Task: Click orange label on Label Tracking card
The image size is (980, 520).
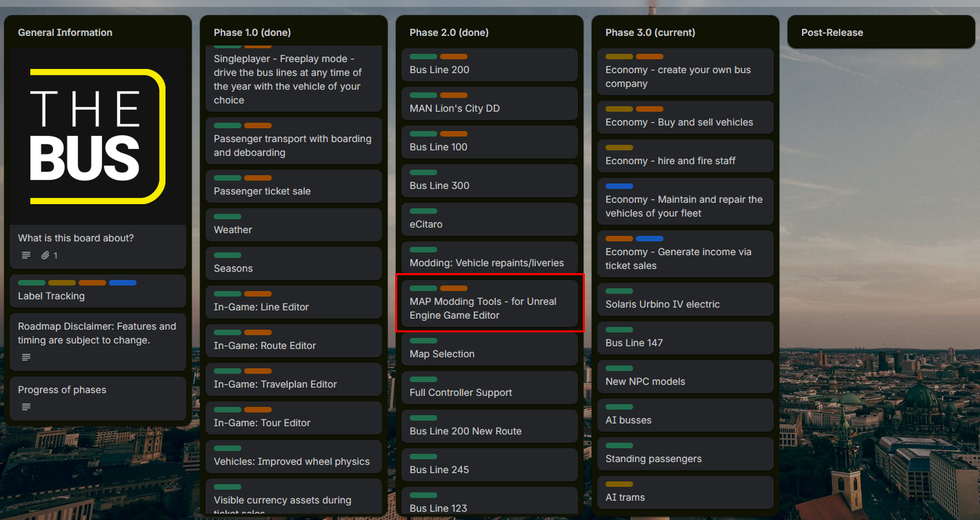Action: tap(92, 283)
